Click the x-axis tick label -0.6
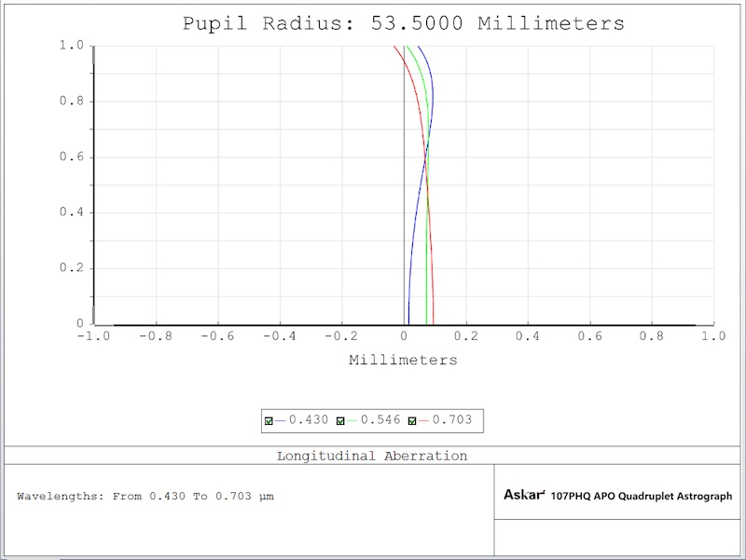 tap(218, 336)
